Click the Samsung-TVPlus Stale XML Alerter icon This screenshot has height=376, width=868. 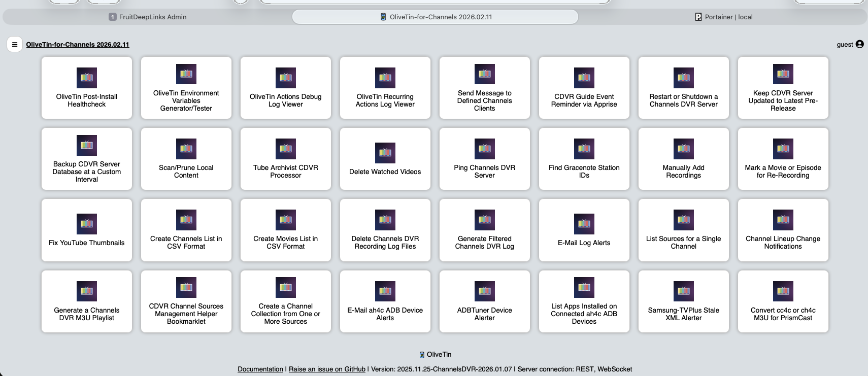pyautogui.click(x=683, y=291)
